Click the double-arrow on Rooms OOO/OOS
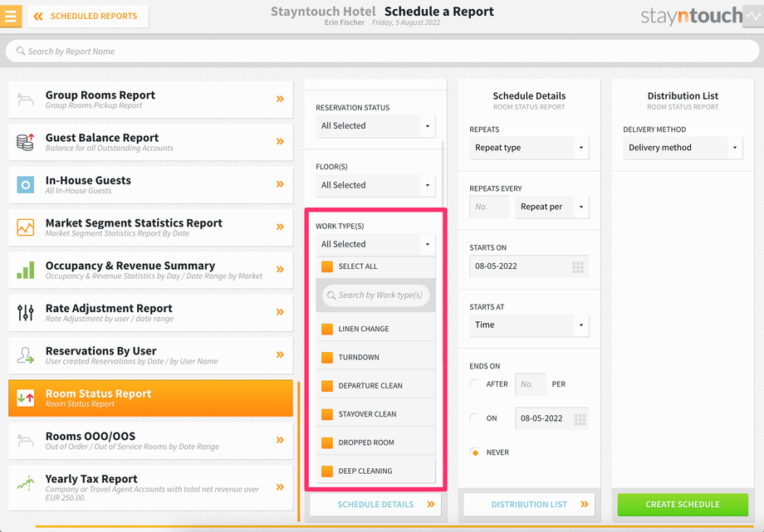The width and height of the screenshot is (764, 532). coord(280,440)
